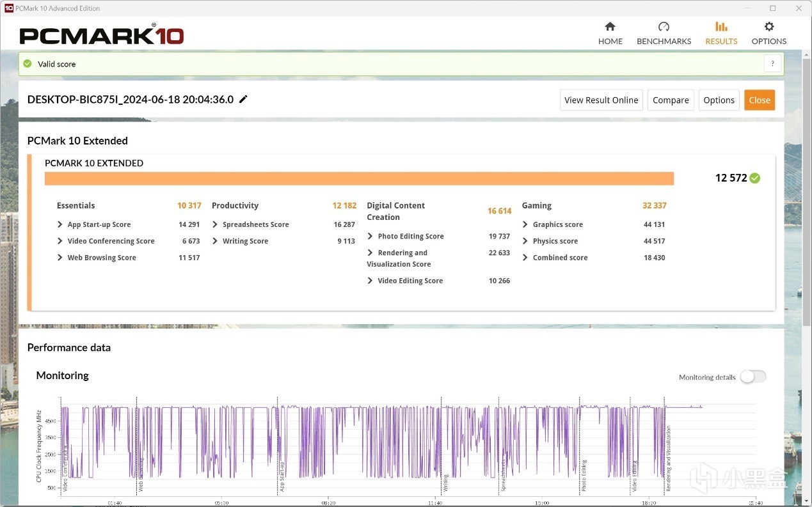
Task: Maximize the PCMark 10 window
Action: (773, 8)
